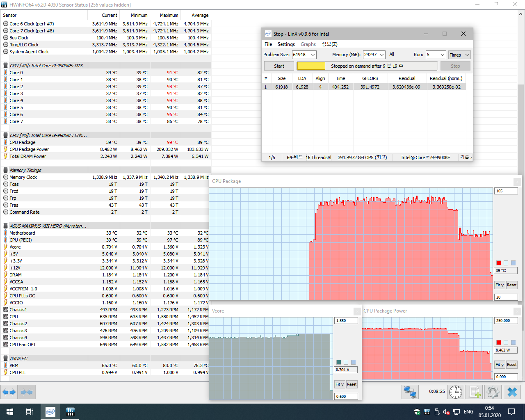Click the save log file icon

(x=475, y=392)
